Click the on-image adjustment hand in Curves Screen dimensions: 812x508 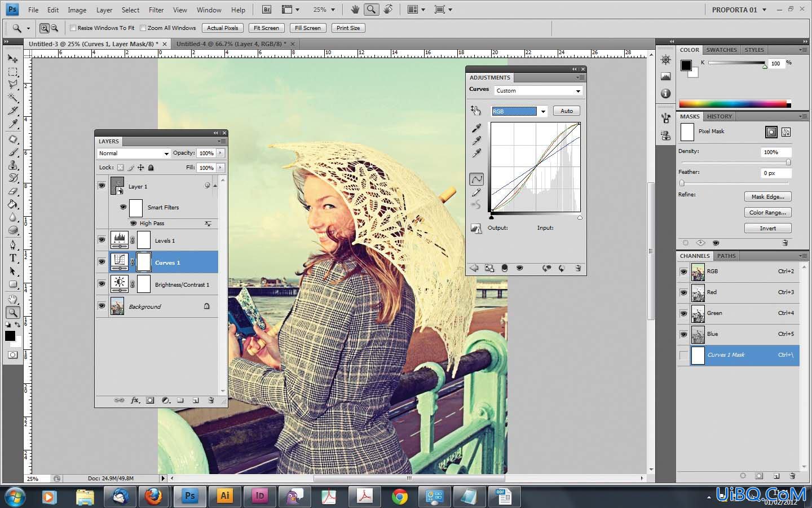[x=476, y=111]
